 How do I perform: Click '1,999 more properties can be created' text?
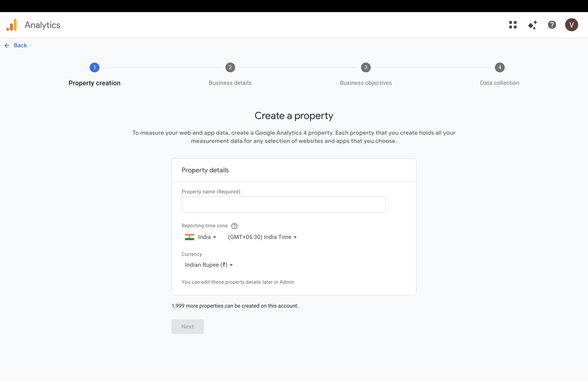pyautogui.click(x=235, y=306)
